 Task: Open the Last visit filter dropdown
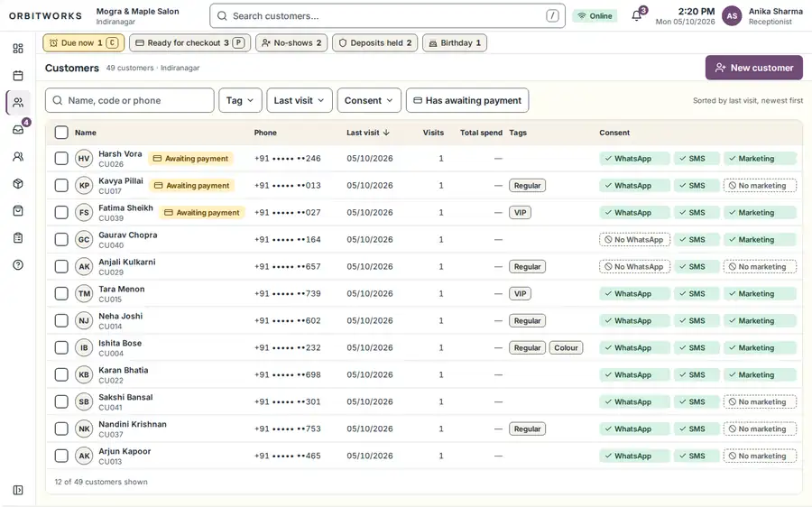[x=300, y=100]
